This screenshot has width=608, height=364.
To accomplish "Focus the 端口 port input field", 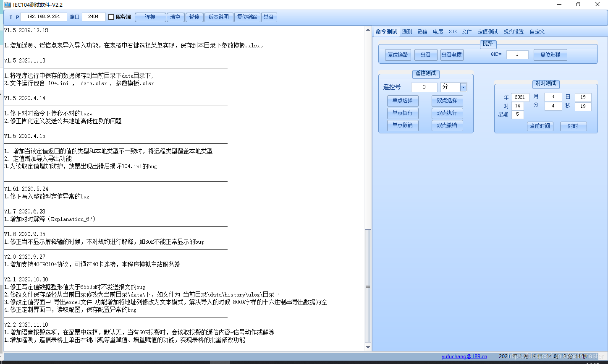I will (94, 17).
